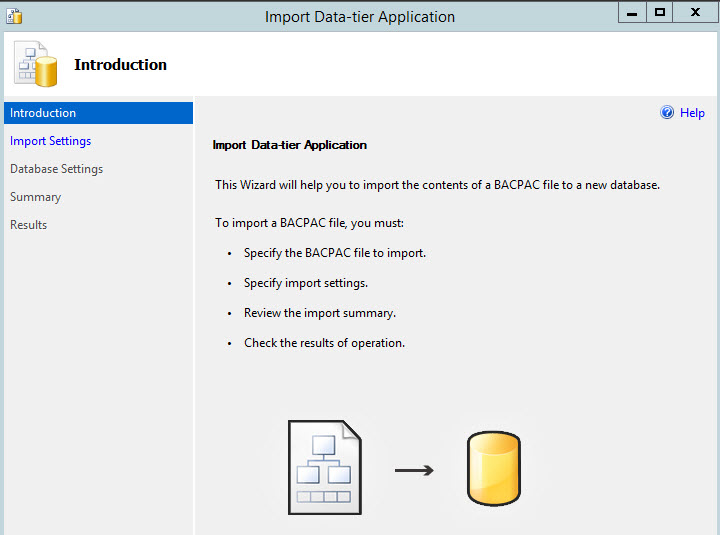Click the database header icon beside Introduction
This screenshot has height=535, width=720.
pos(36,64)
